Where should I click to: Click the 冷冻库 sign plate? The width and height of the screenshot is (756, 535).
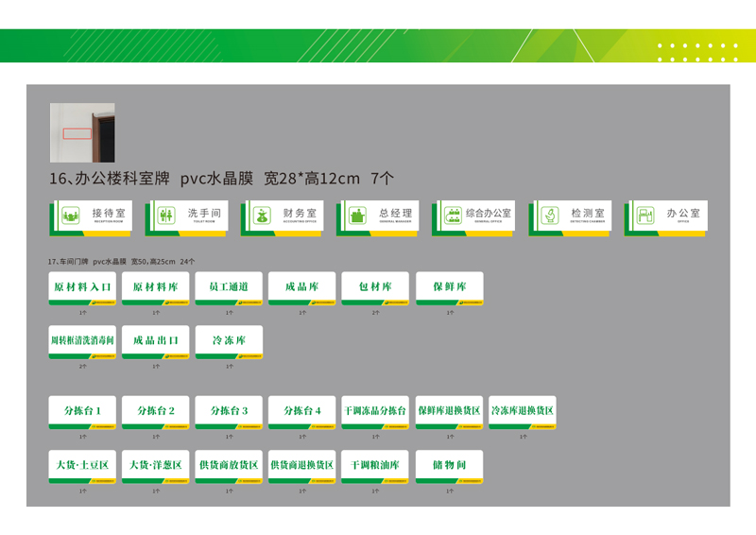pos(229,342)
